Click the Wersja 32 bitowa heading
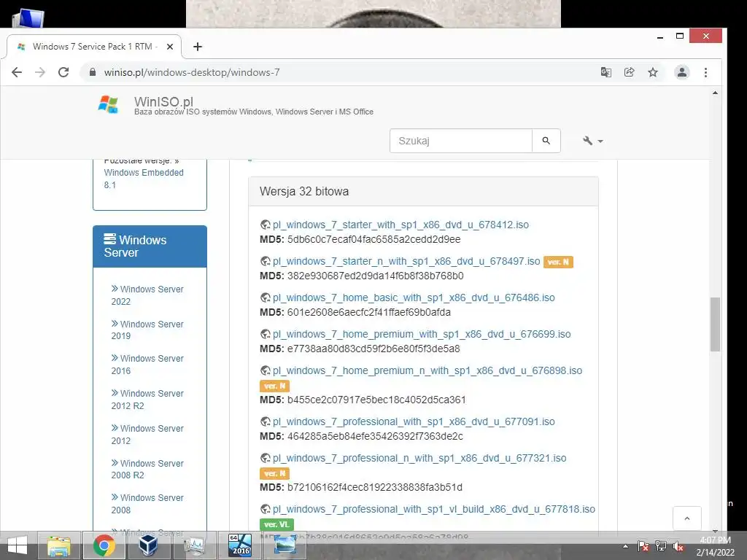Image resolution: width=747 pixels, height=560 pixels. coord(304,192)
